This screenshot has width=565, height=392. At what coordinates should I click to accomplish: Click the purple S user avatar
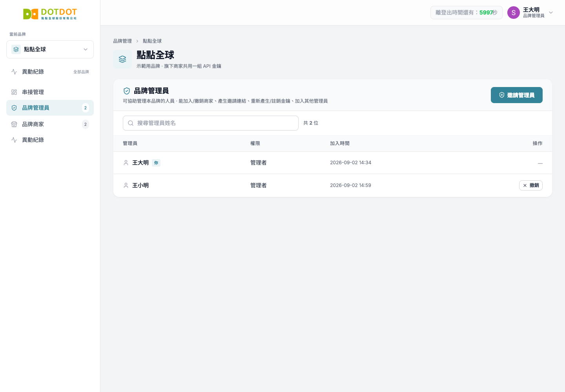click(x=514, y=13)
